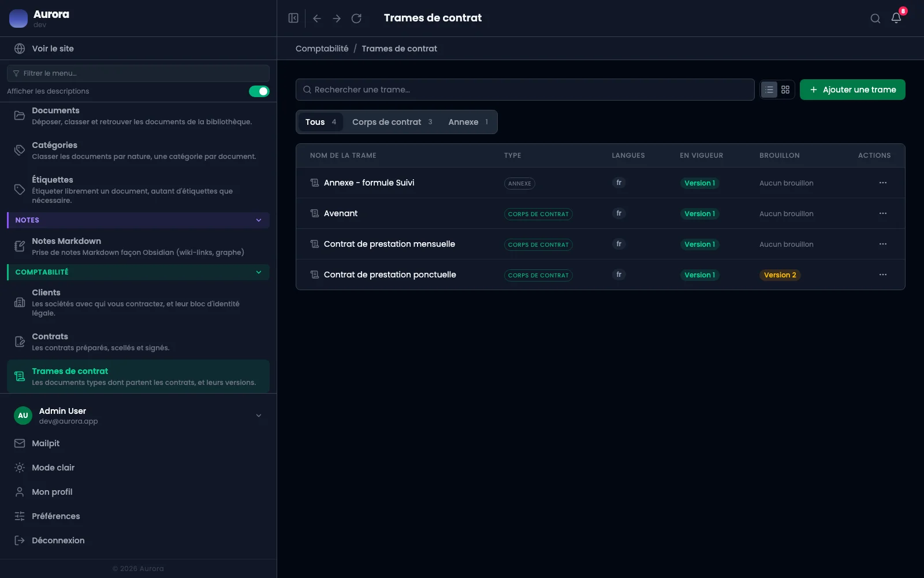
Task: Expand the Admin User account menu
Action: [x=259, y=416]
